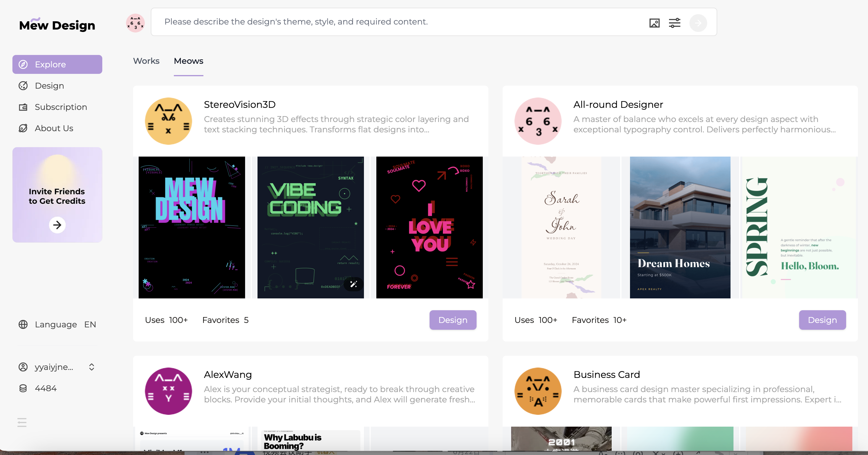This screenshot has height=455, width=868.
Task: Click StereoVision3D Favorites 5 count
Action: (225, 320)
